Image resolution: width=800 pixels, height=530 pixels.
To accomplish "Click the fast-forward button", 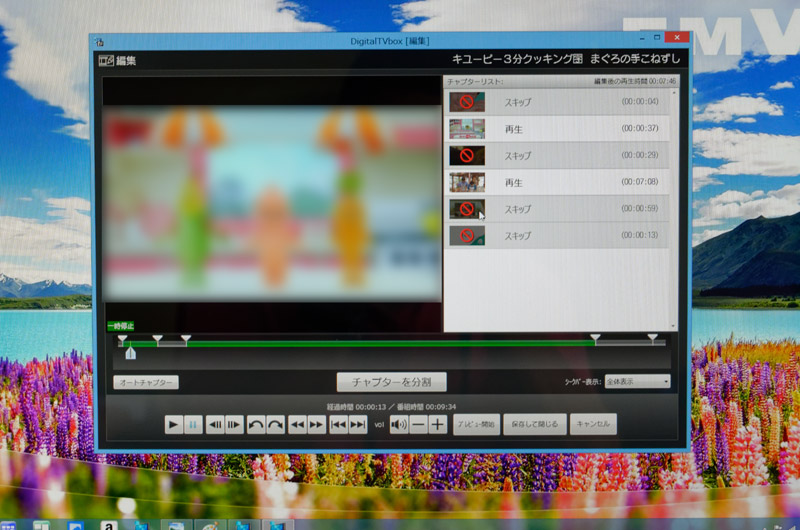I will point(317,425).
